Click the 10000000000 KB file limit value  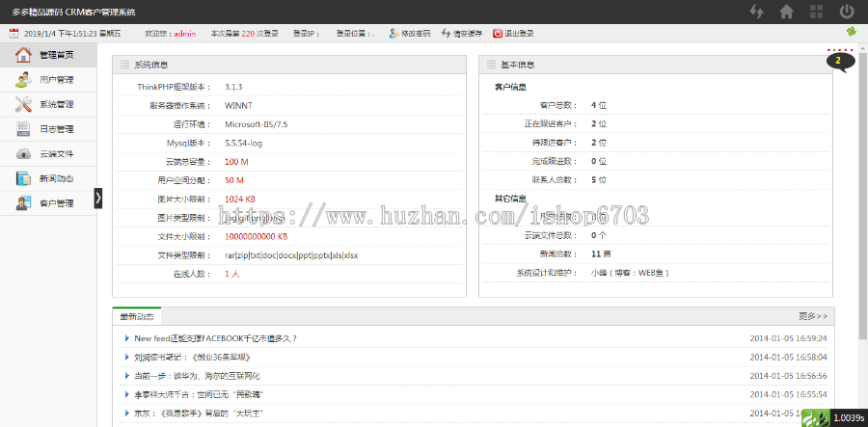coord(257,237)
